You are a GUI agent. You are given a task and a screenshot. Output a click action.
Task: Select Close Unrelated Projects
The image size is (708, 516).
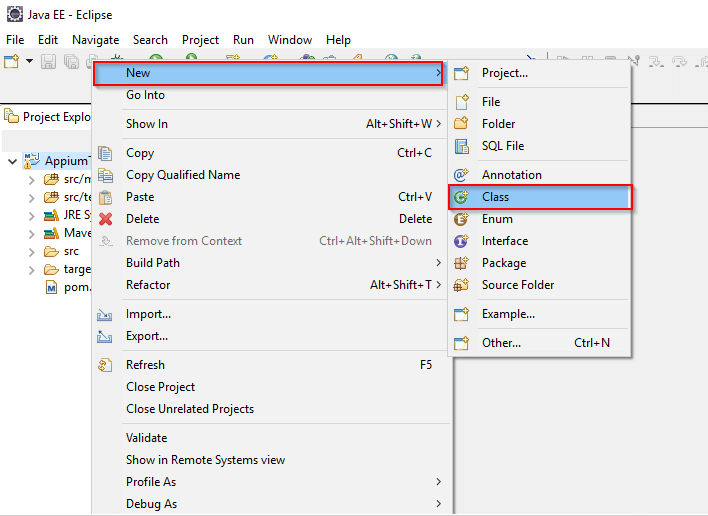coord(190,409)
